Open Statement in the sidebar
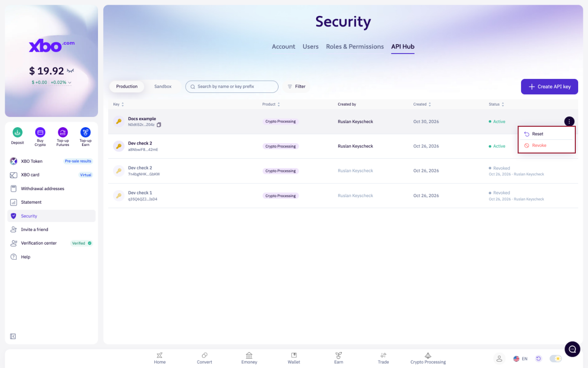Screen dimensions: 588x368 (x=52, y=202)
